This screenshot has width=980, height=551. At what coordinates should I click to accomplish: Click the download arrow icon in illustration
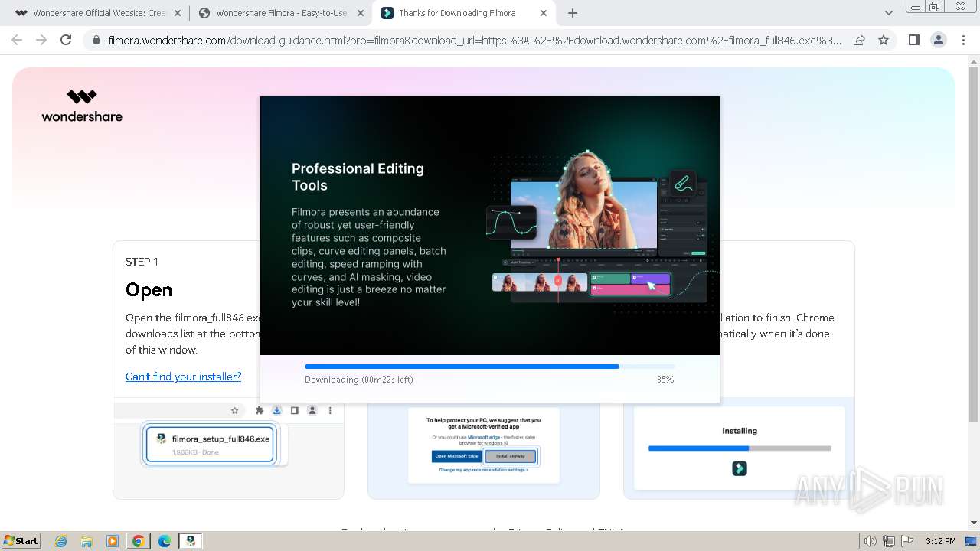pyautogui.click(x=277, y=411)
